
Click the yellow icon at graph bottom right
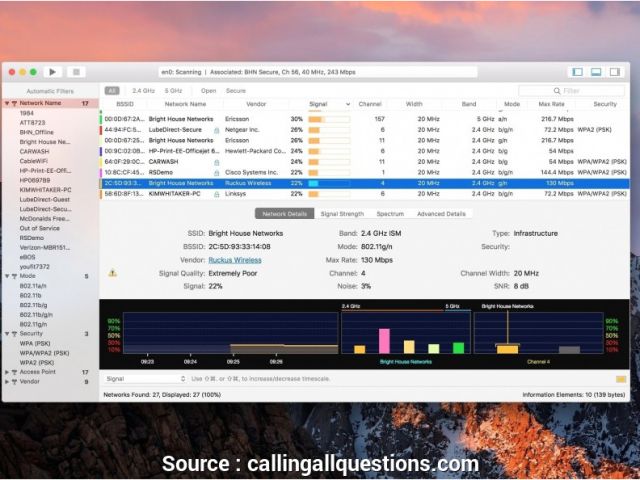(x=621, y=379)
